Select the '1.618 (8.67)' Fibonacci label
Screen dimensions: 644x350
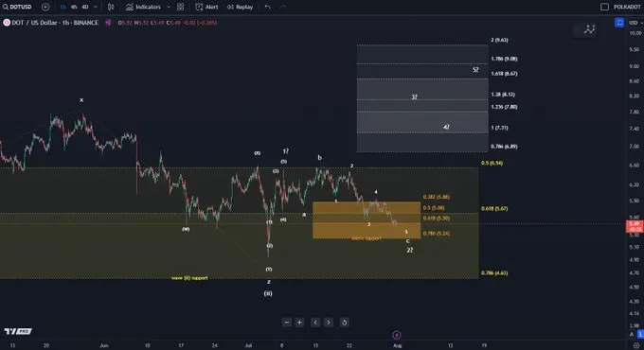tap(504, 74)
